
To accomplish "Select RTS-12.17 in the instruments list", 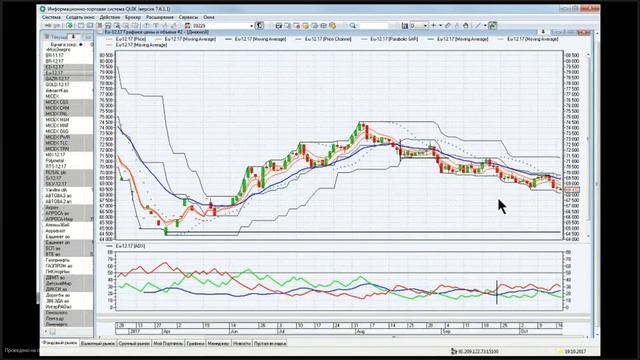I will [68, 167].
